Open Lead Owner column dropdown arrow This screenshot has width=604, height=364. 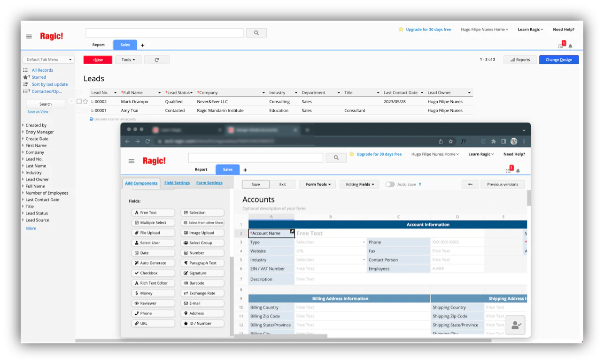pos(469,93)
